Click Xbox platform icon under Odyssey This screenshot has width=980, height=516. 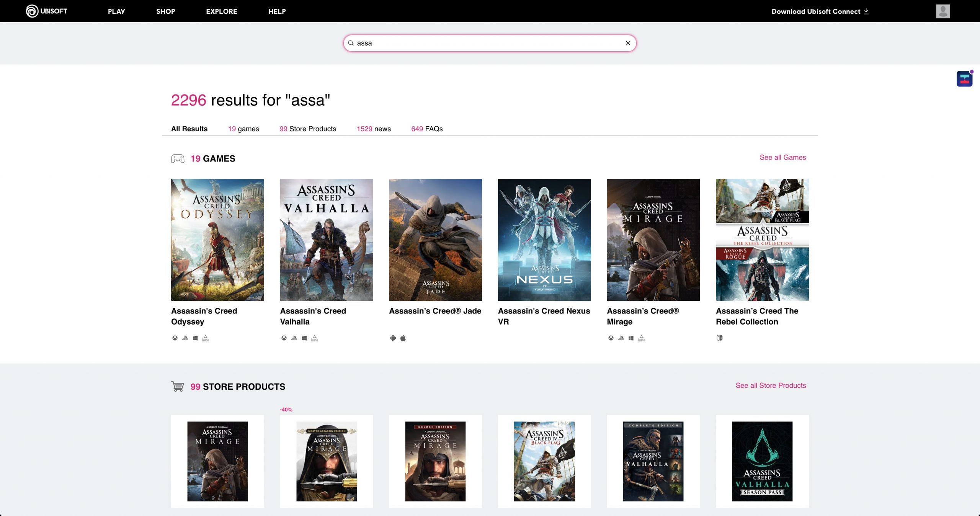(175, 338)
